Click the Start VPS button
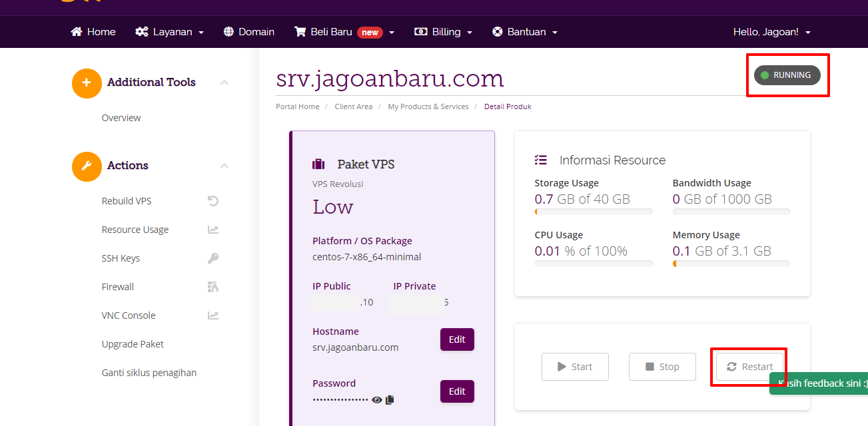868x426 pixels. tap(575, 367)
